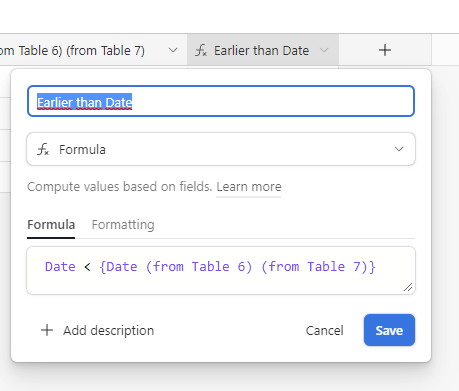Open the Learn more link
The height and width of the screenshot is (391, 459).
(249, 187)
